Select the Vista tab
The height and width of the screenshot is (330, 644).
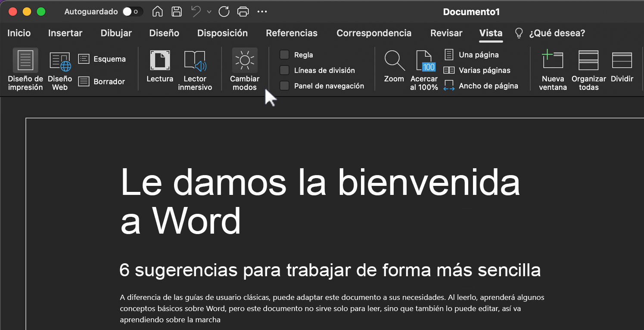click(491, 33)
